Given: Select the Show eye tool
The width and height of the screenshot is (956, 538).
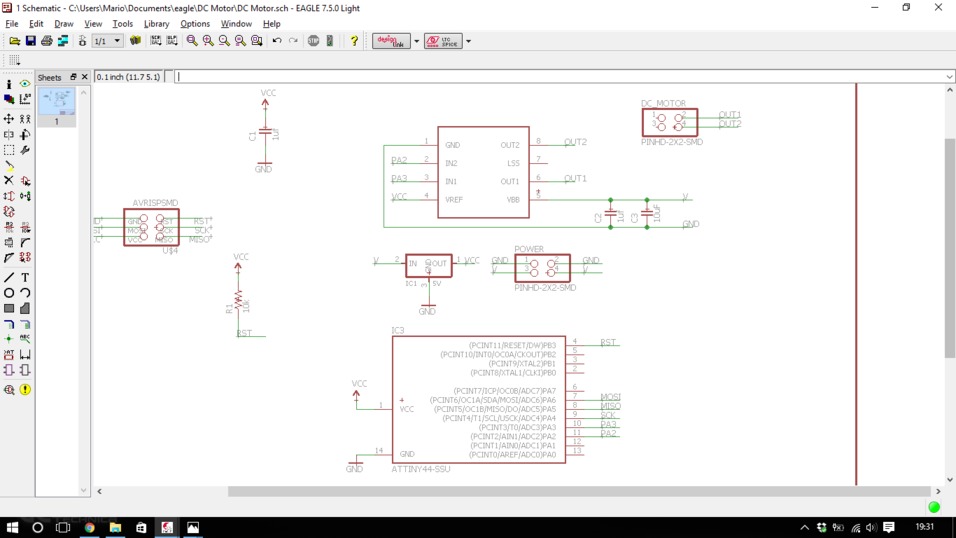Looking at the screenshot, I should coord(25,84).
